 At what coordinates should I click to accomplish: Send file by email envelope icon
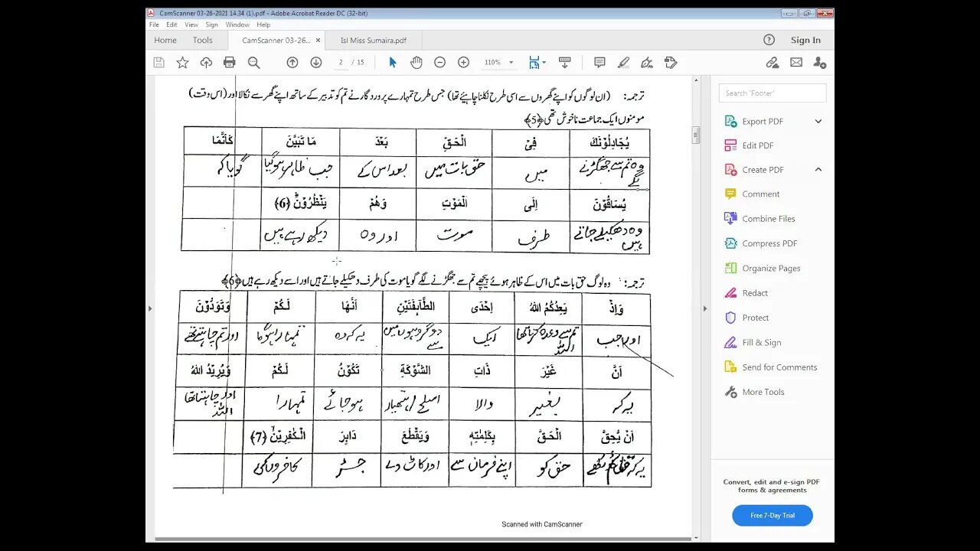click(796, 63)
